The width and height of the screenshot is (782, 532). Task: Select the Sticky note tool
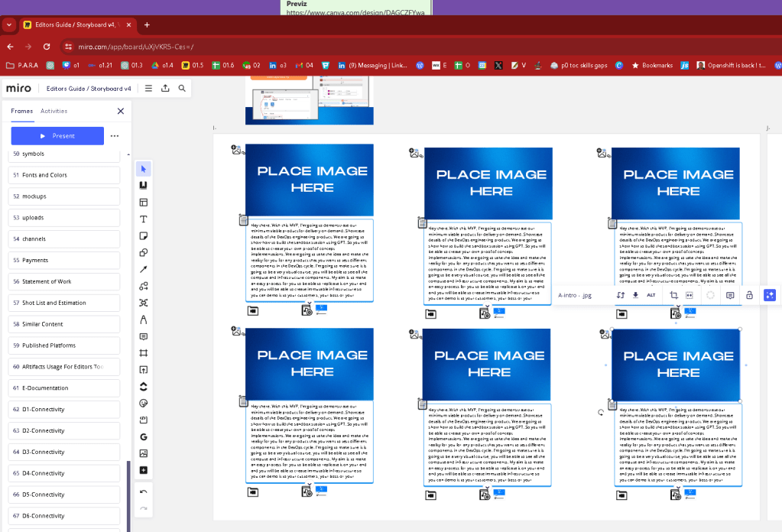(144, 236)
